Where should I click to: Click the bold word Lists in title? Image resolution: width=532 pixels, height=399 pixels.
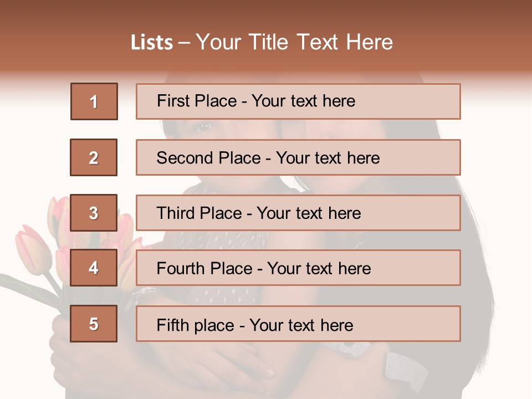click(152, 43)
